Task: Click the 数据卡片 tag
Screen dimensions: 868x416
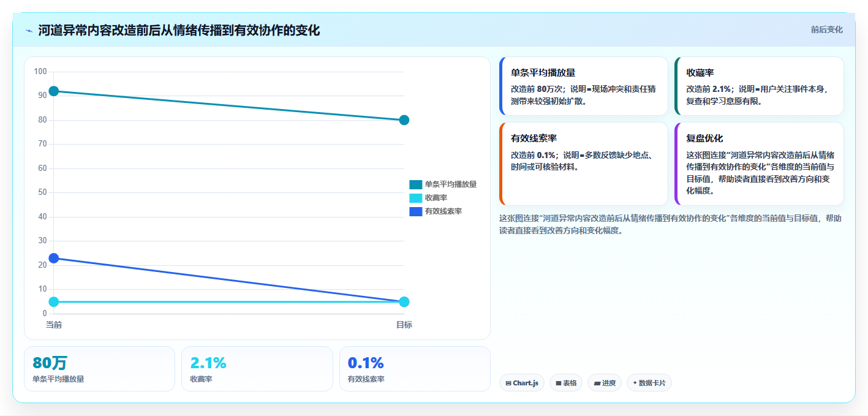Action: click(x=649, y=383)
